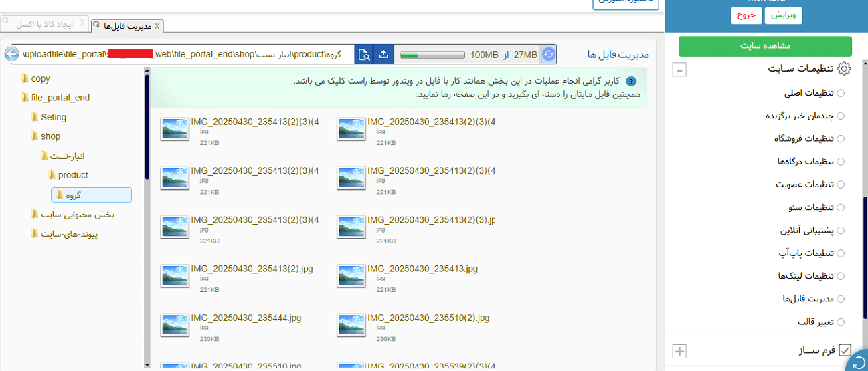
Task: Select the چیدمان خبر برگزیده radio bullet
Action: (841, 116)
